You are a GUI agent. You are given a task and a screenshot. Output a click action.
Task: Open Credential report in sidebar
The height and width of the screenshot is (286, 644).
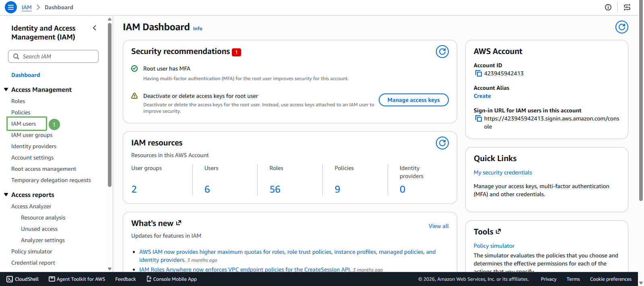[x=33, y=263]
